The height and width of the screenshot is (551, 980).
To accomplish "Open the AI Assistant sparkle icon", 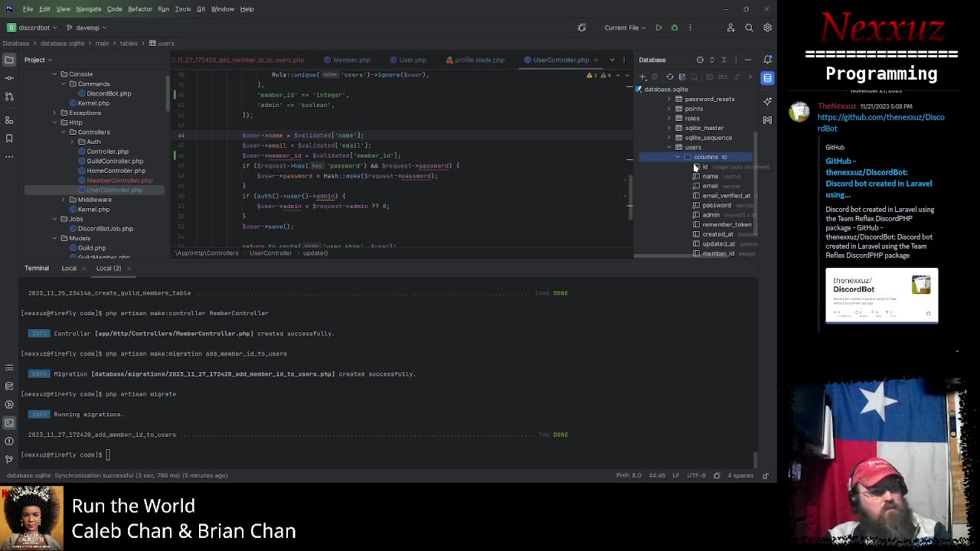I will (x=767, y=101).
